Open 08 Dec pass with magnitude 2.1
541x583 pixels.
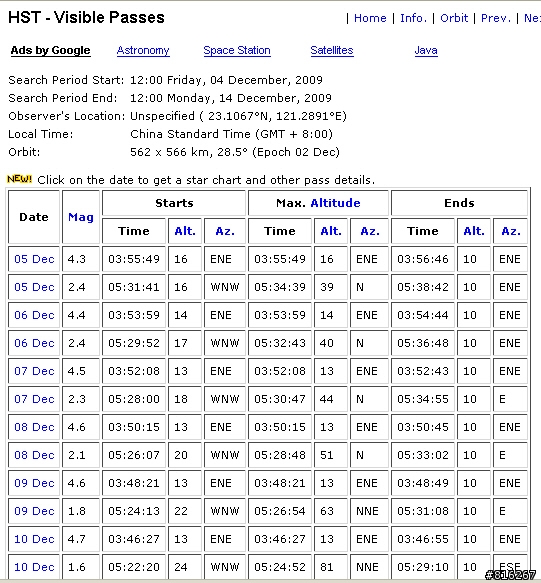[x=34, y=455]
